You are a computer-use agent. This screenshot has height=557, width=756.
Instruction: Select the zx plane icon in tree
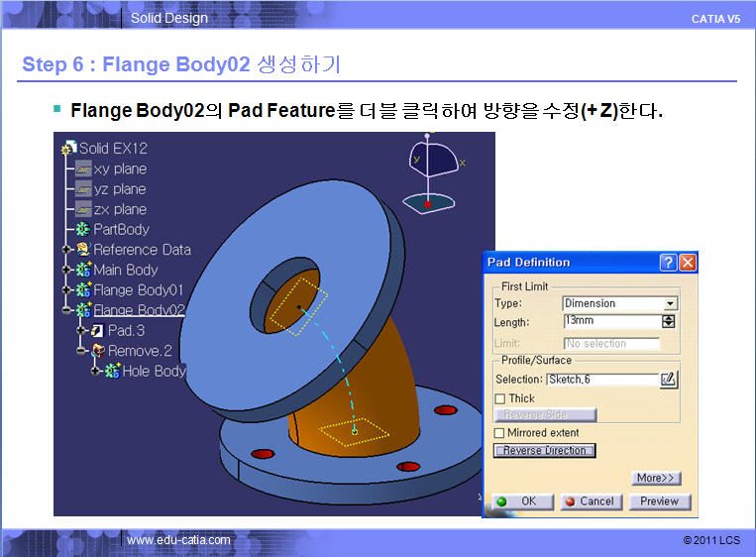(83, 209)
